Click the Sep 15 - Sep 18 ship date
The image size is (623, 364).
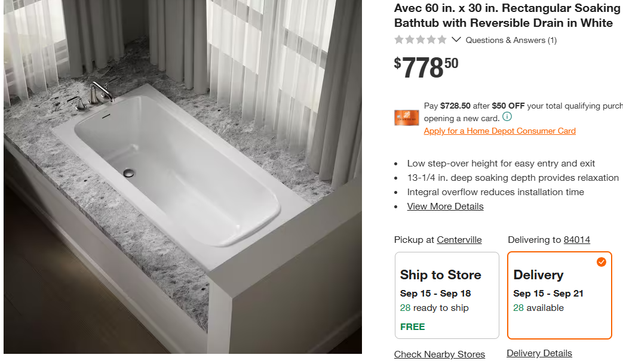click(435, 294)
